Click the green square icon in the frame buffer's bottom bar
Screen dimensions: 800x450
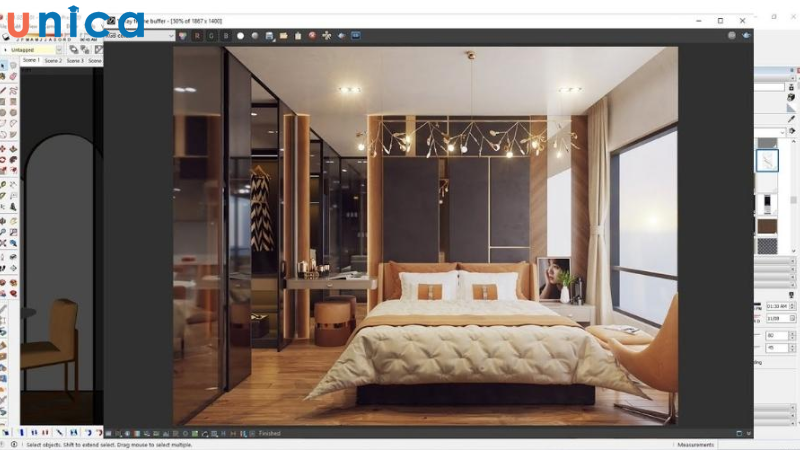click(x=194, y=434)
